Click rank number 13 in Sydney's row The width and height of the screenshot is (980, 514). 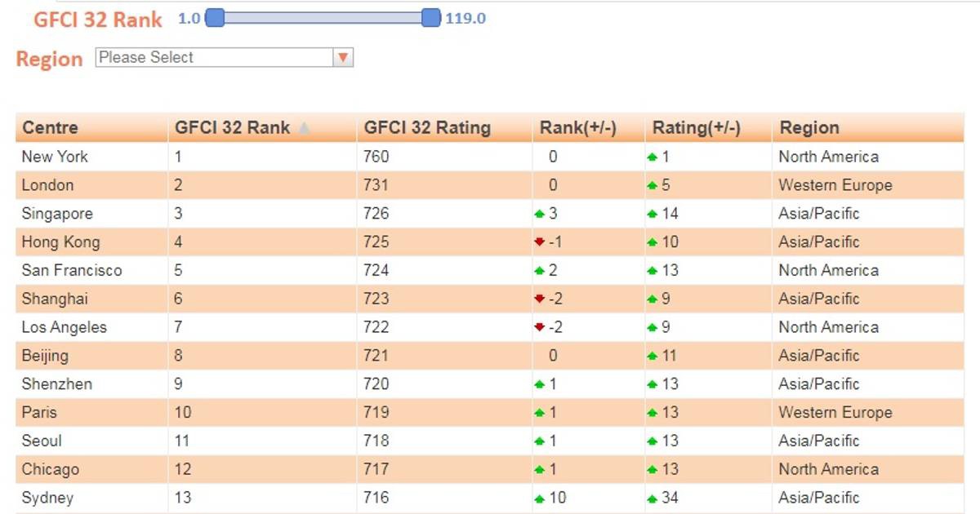click(182, 498)
